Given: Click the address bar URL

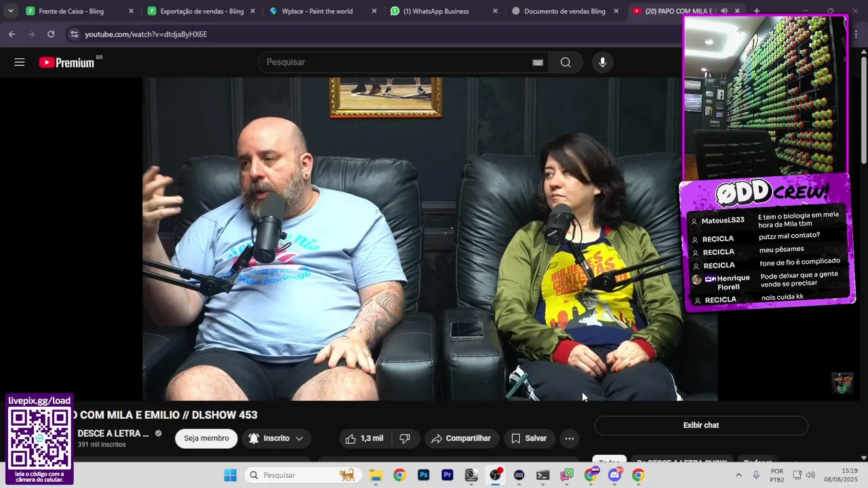Looking at the screenshot, I should point(146,34).
